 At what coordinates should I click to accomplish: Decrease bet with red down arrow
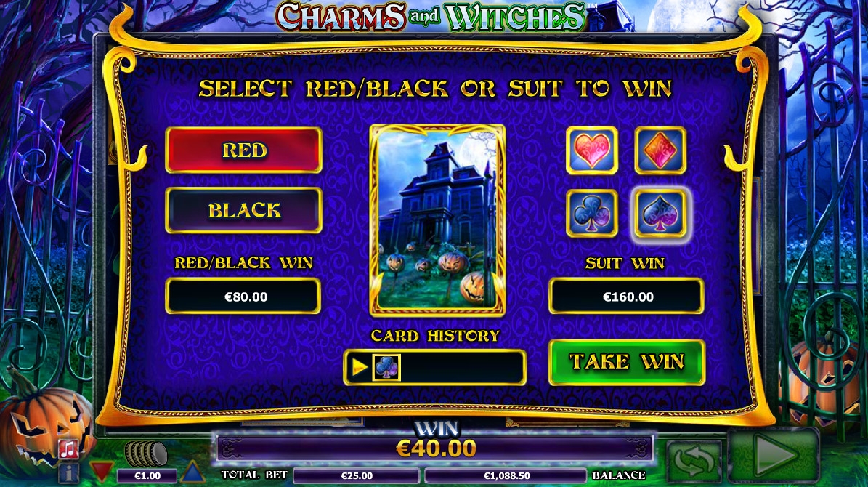tap(101, 472)
